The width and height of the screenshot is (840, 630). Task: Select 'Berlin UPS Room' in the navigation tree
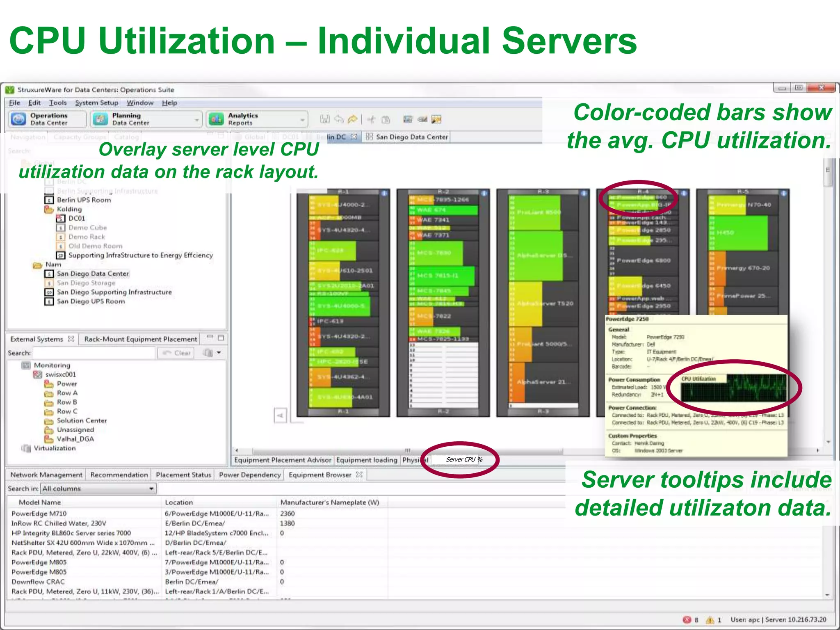tap(84, 200)
